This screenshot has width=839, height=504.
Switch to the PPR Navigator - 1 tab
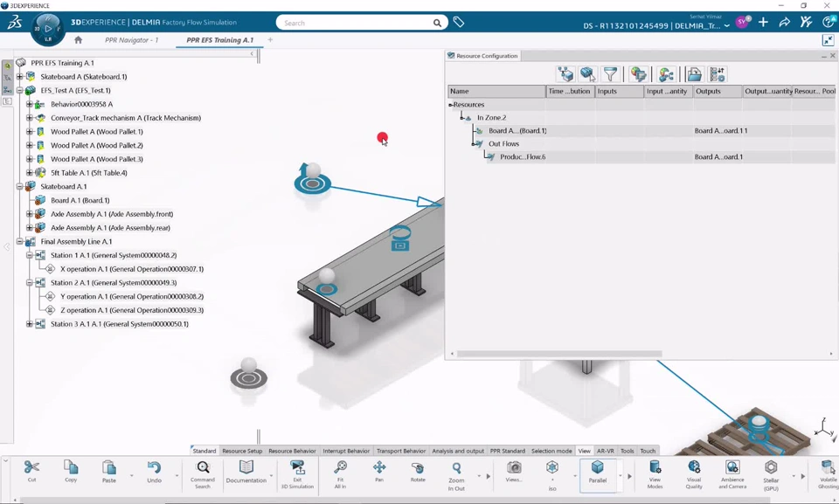[132, 40]
